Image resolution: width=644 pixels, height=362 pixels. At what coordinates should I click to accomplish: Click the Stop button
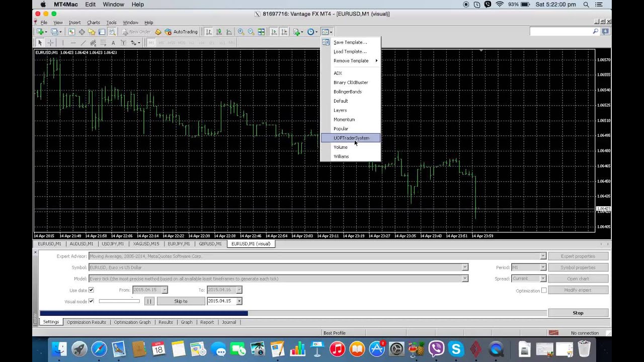(x=578, y=313)
